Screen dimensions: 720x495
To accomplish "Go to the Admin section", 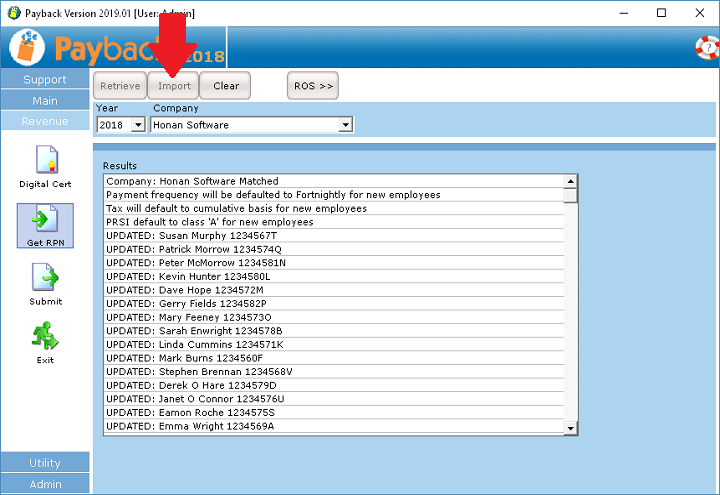I will click(x=45, y=484).
